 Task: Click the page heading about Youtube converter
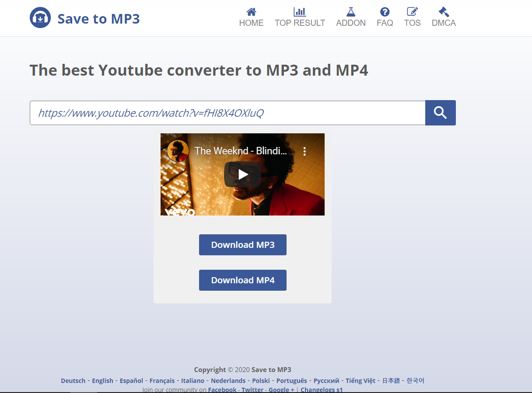tap(199, 70)
